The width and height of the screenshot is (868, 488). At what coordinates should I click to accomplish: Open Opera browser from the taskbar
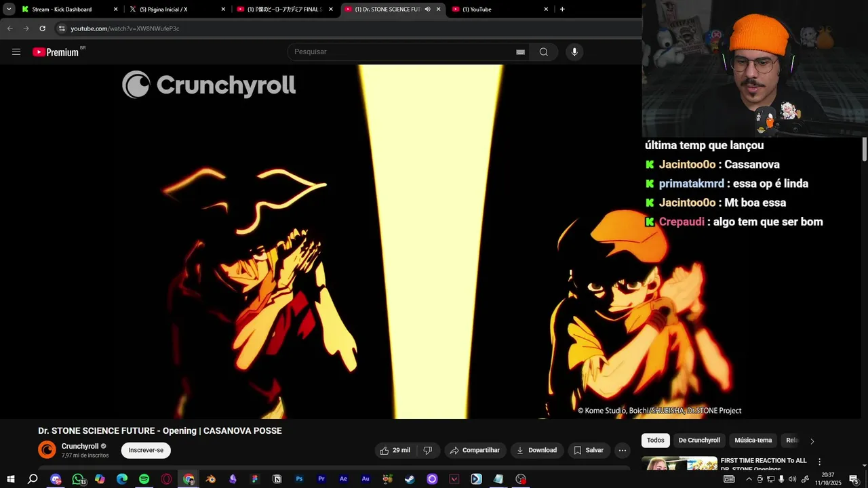166,479
